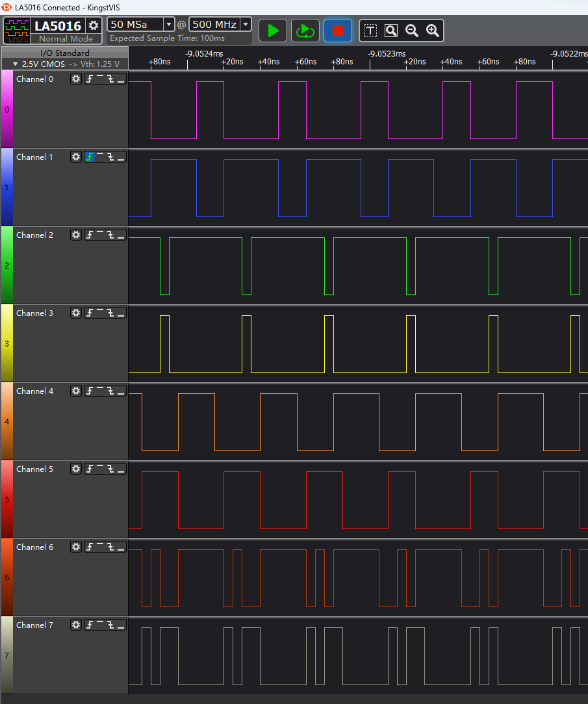Click the zoom-to-fit magnifier icon
588x704 pixels.
click(x=390, y=31)
